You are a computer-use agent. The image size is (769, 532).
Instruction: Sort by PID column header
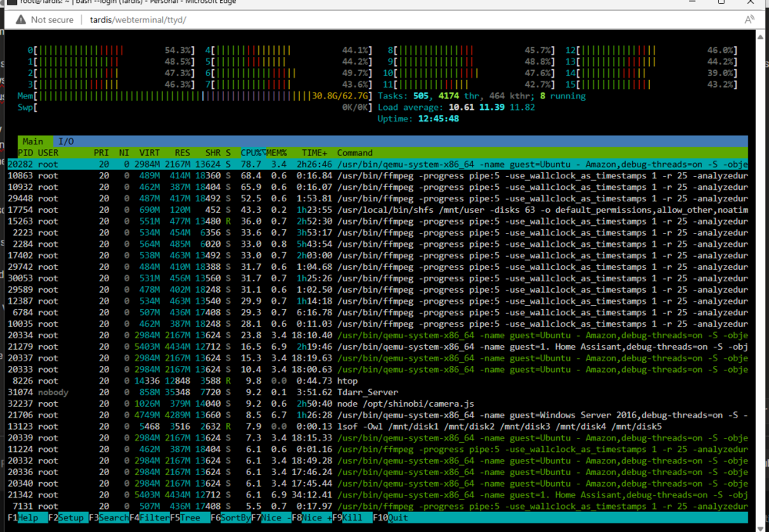[x=25, y=153]
